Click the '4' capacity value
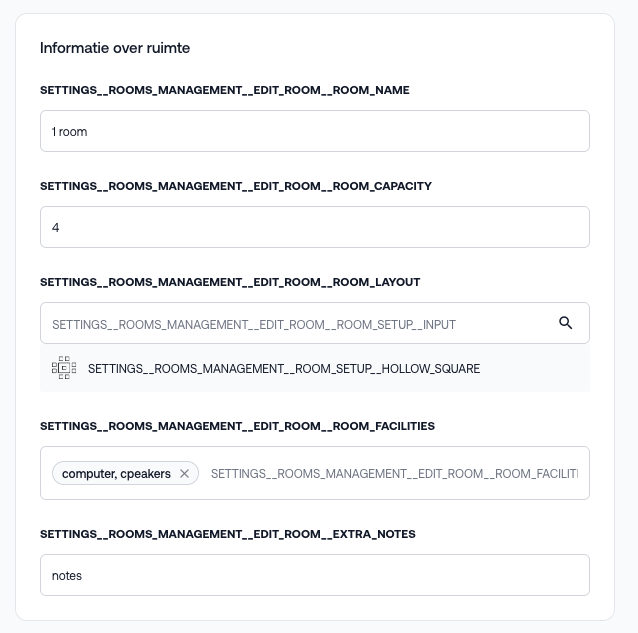The width and height of the screenshot is (638, 633). click(x=56, y=228)
